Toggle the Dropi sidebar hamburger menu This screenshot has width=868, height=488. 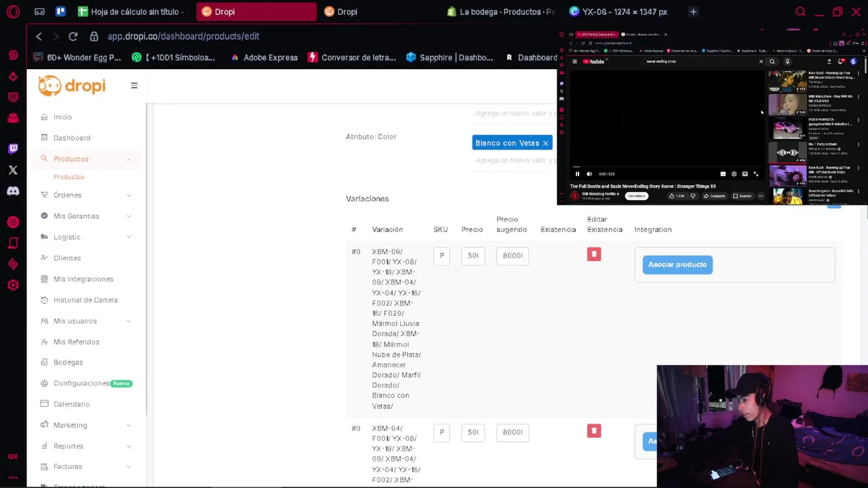134,85
